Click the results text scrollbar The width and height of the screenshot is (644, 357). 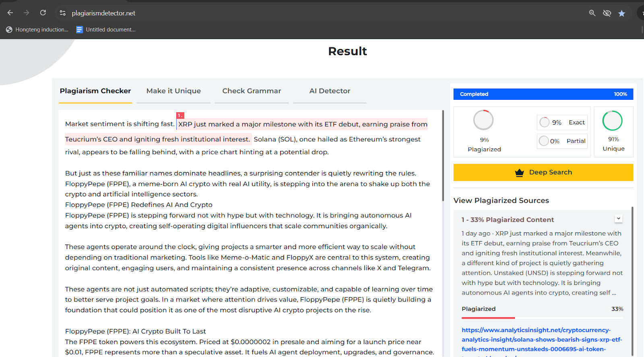pyautogui.click(x=443, y=156)
